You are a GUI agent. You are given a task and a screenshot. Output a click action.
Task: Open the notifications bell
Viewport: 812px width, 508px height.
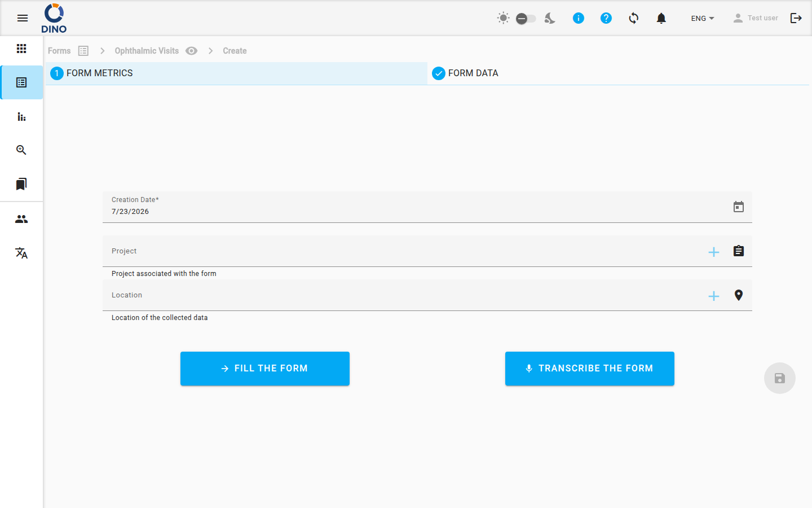pyautogui.click(x=661, y=18)
